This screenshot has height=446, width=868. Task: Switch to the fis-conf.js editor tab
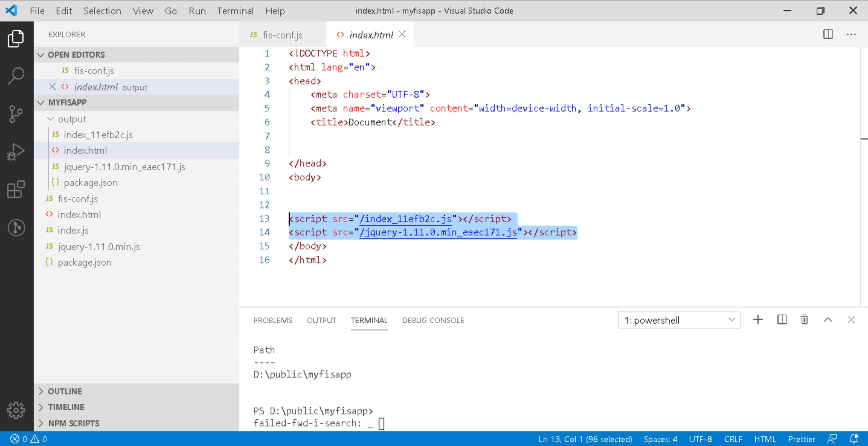click(282, 35)
